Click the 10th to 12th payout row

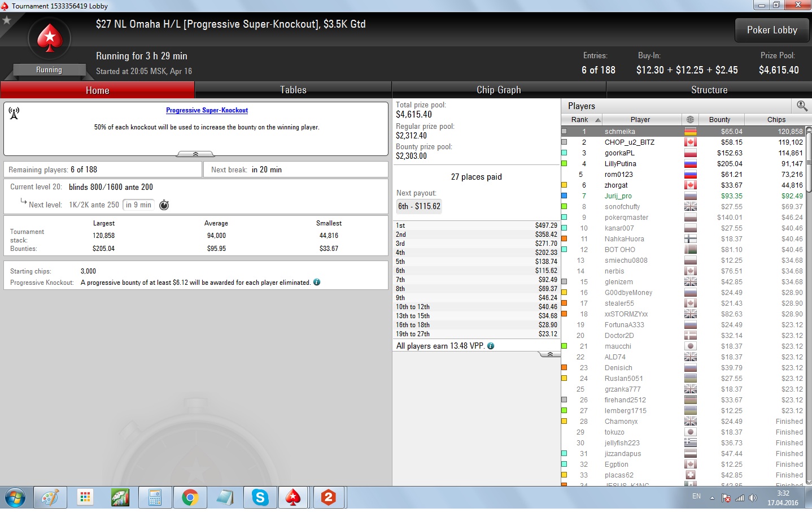point(476,307)
